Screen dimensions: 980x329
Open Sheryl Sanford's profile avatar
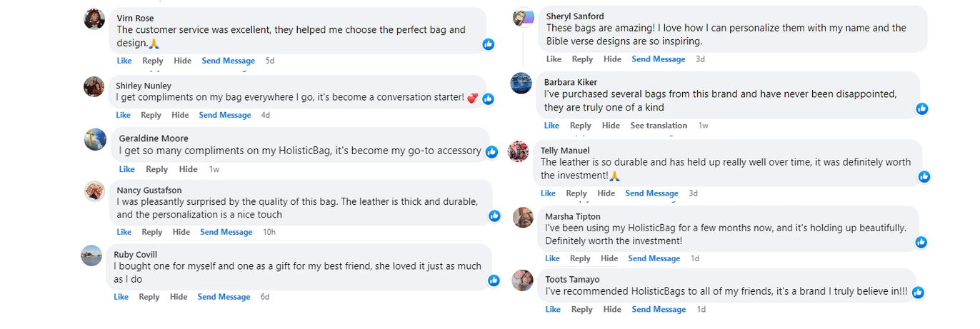pyautogui.click(x=524, y=18)
